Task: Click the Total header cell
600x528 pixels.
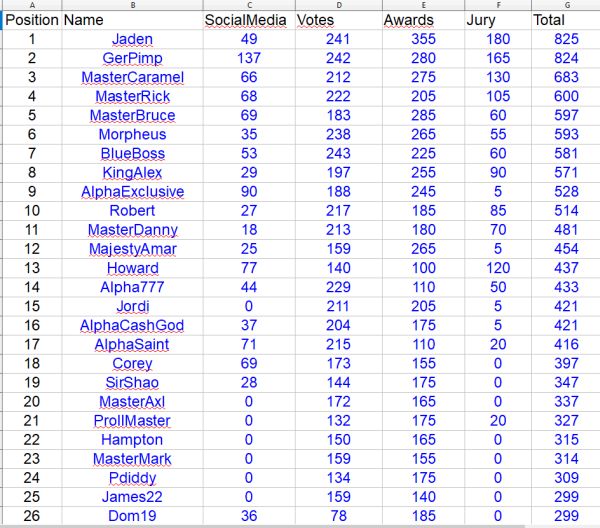Action: point(566,20)
